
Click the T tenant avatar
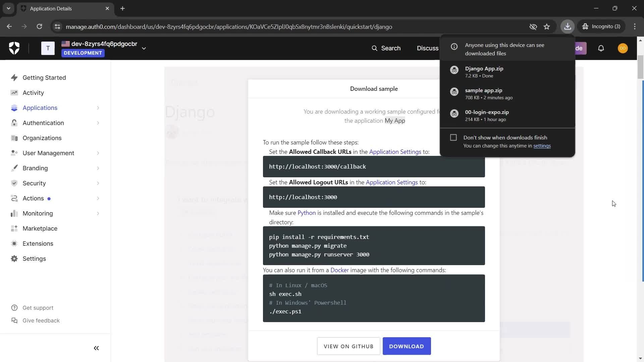48,48
